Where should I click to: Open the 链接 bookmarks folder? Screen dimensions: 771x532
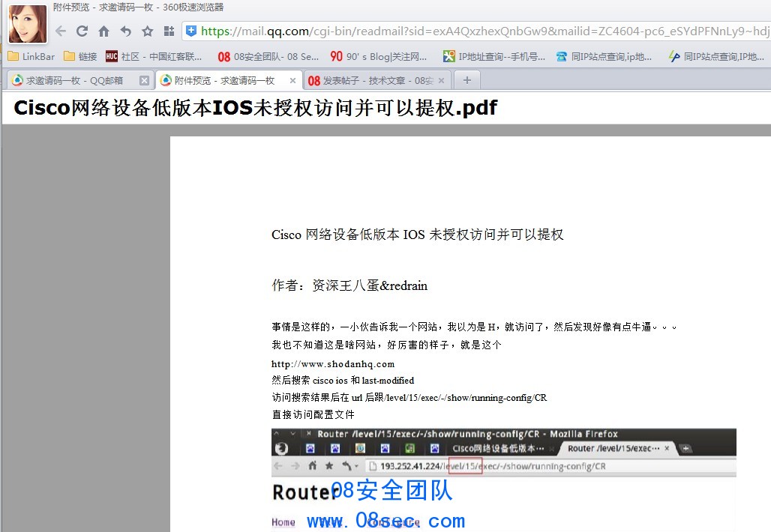click(81, 56)
